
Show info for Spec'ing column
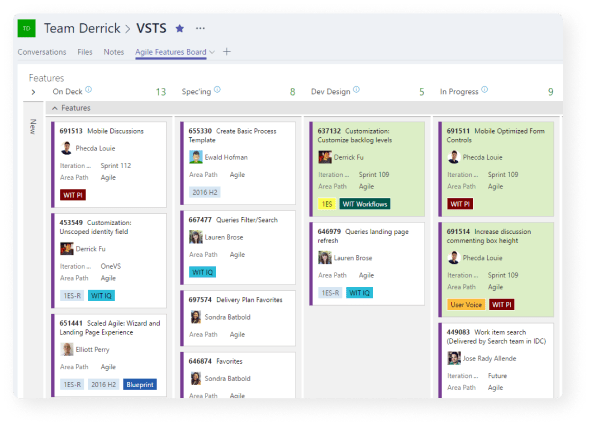[217, 90]
